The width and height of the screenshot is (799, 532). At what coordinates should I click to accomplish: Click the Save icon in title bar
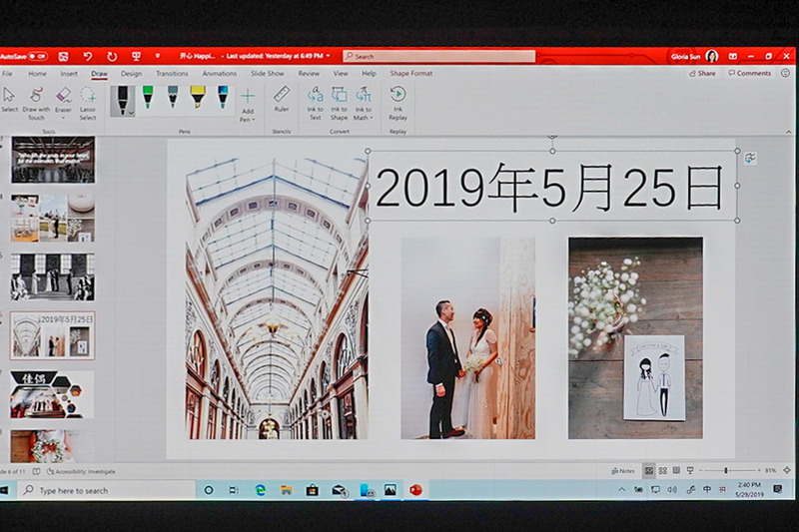click(63, 56)
